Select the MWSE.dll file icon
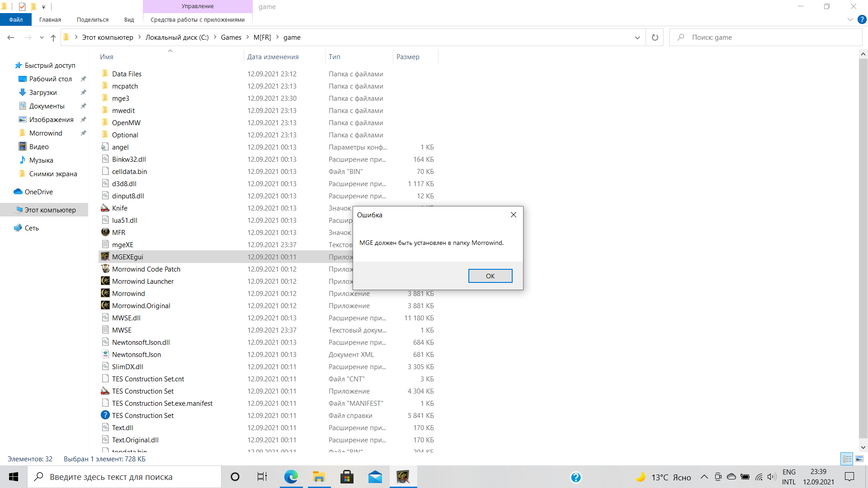Image resolution: width=868 pixels, height=488 pixels. click(x=105, y=318)
